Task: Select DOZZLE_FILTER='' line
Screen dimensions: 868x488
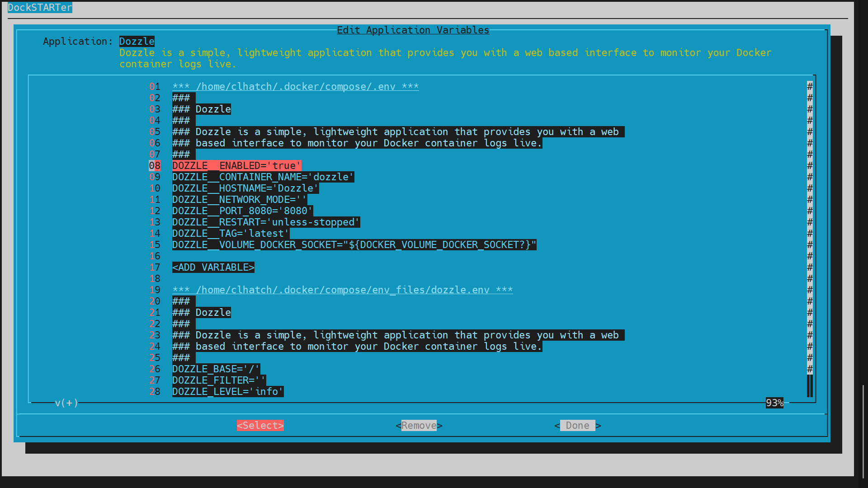Action: [x=219, y=380]
